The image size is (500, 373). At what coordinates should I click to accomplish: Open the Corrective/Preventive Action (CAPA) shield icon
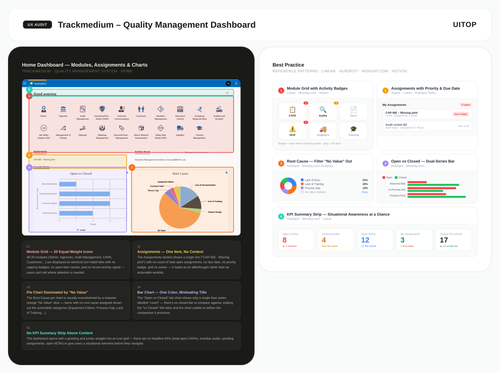pyautogui.click(x=102, y=109)
